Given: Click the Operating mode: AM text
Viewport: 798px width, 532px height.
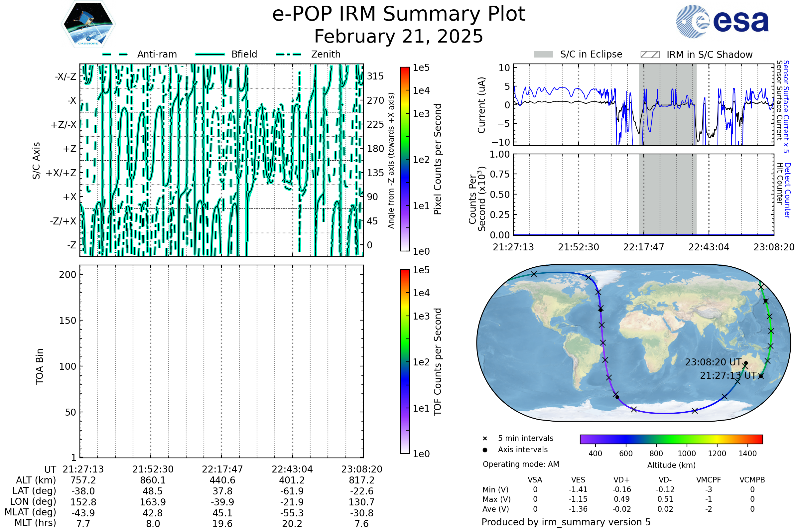Looking at the screenshot, I should [x=521, y=464].
